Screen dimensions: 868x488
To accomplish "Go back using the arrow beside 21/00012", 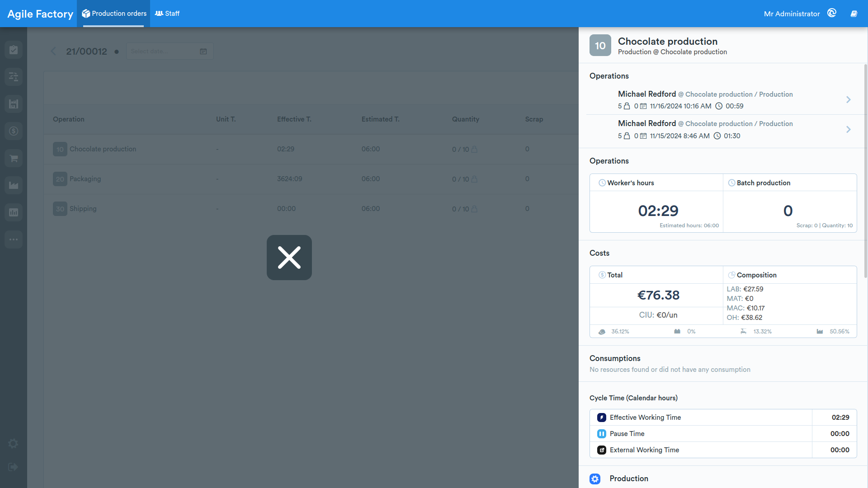I will (53, 52).
